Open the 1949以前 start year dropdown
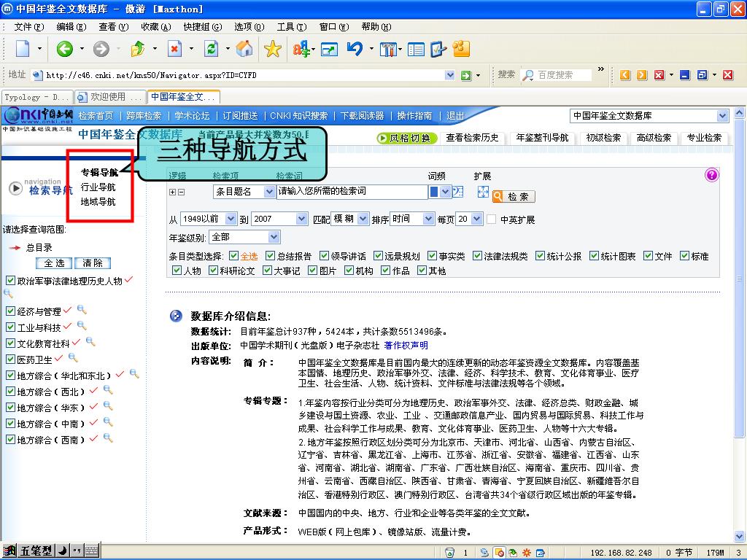The image size is (747, 560). click(x=231, y=219)
